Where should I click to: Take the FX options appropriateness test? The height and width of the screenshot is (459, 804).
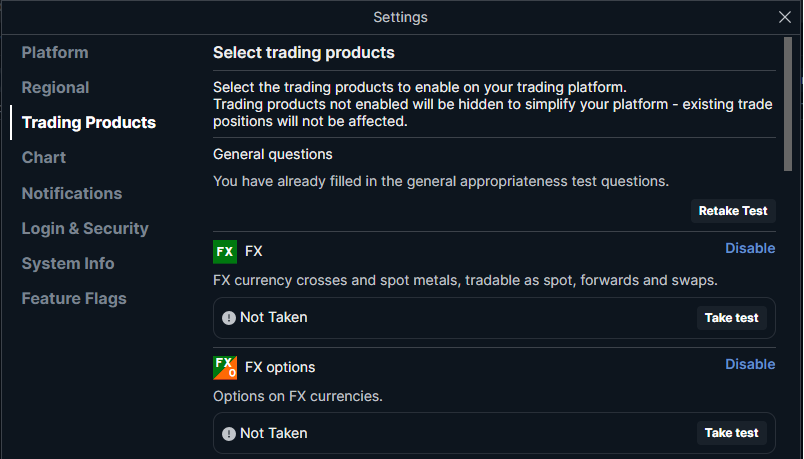[x=732, y=433]
